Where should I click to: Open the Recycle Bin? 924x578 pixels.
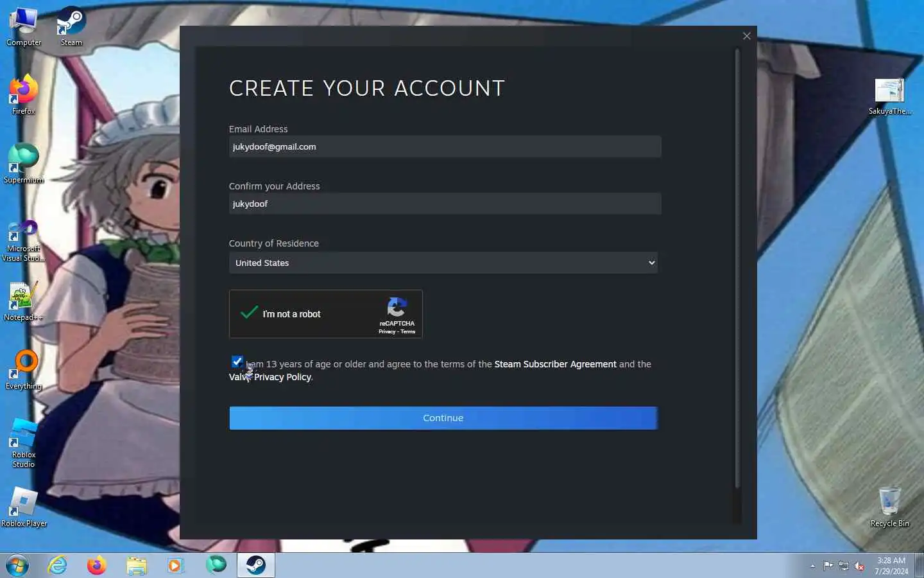pos(889,507)
